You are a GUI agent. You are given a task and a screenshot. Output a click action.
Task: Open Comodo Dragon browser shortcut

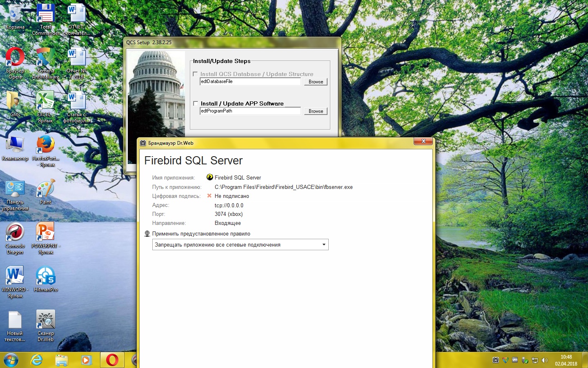[15, 238]
